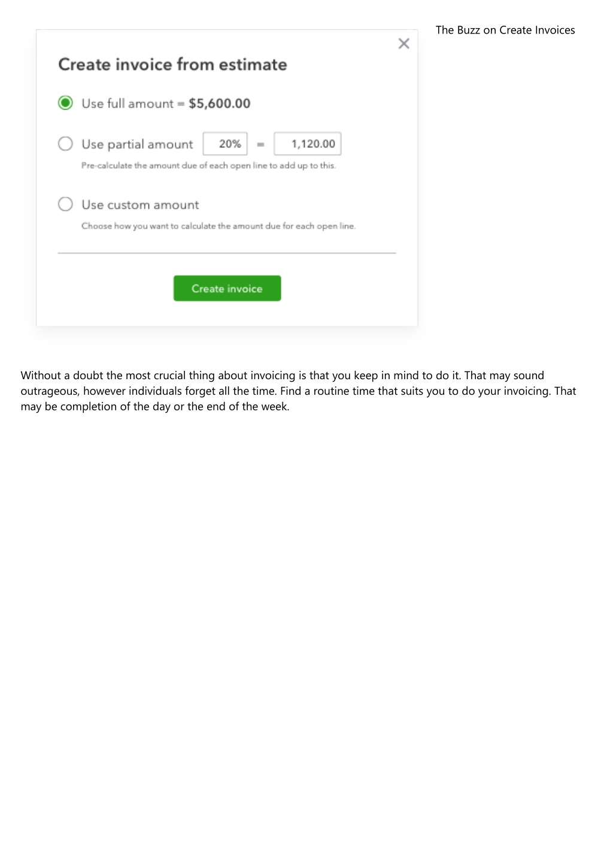Click the Use custom amount label text
Image resolution: width=613 pixels, height=868 pixels.
click(140, 205)
